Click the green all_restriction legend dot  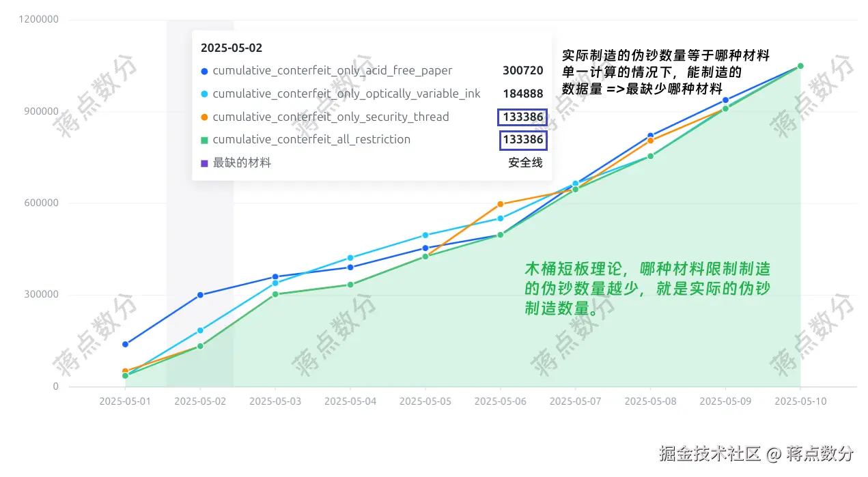pyautogui.click(x=204, y=139)
